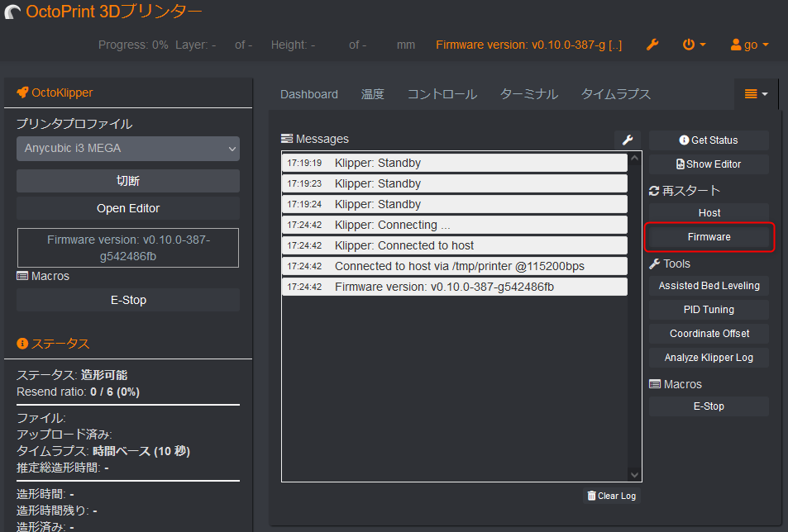The height and width of the screenshot is (532, 788).
Task: Click the firmware version text in navbar
Action: pos(528,45)
